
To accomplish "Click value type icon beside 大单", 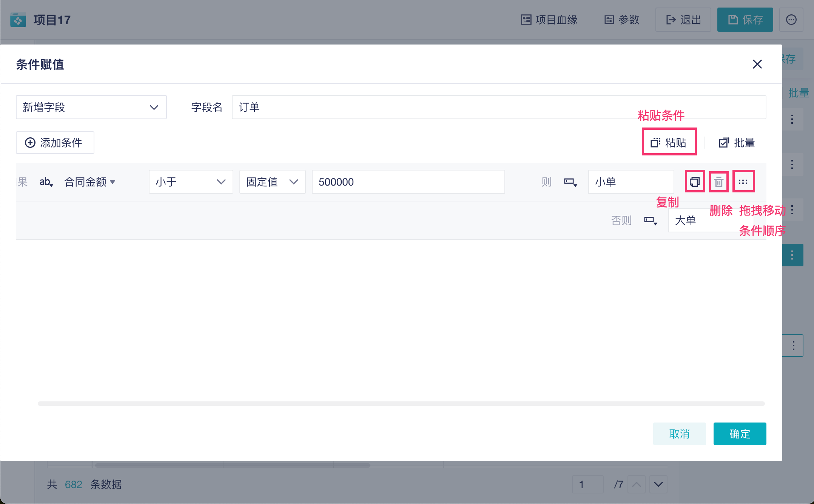I will (650, 220).
